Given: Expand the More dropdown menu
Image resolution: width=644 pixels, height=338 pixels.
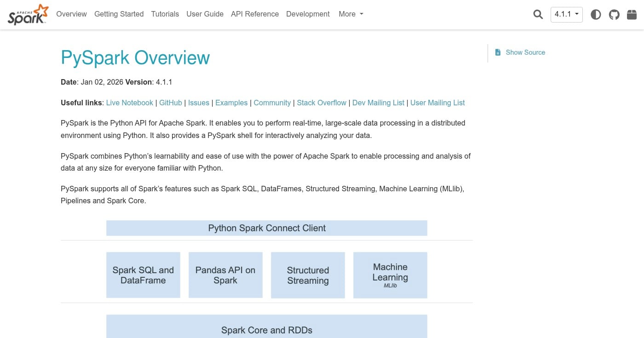Looking at the screenshot, I should pos(351,14).
